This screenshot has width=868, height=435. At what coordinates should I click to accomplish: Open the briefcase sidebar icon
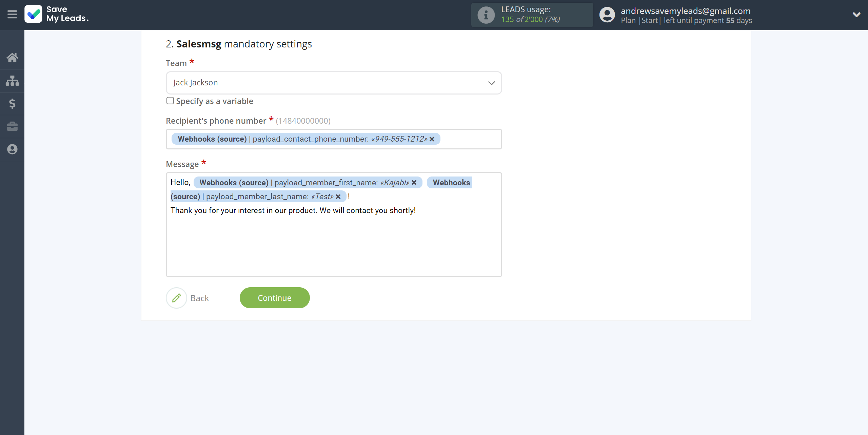coord(12,126)
